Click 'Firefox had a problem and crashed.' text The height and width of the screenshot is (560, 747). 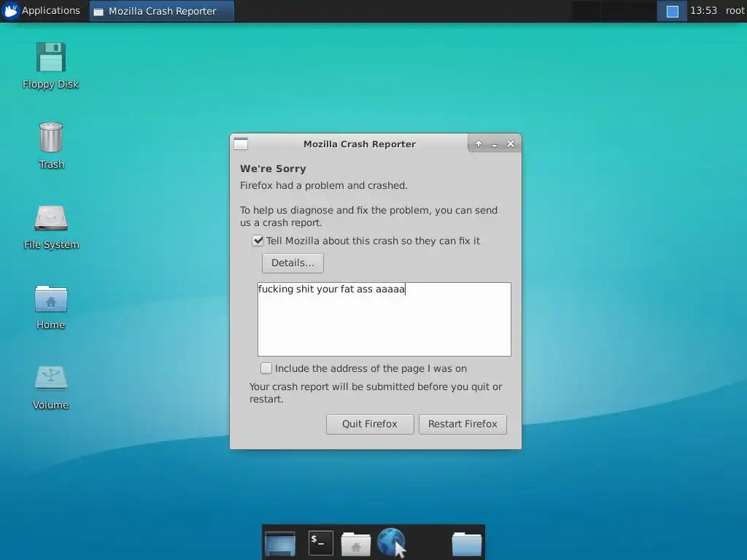(x=323, y=186)
